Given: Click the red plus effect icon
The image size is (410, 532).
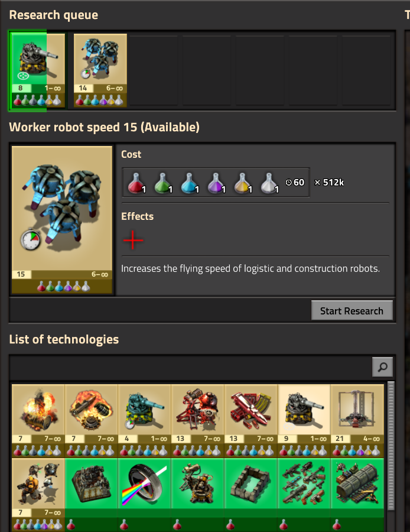Looking at the screenshot, I should pos(133,240).
